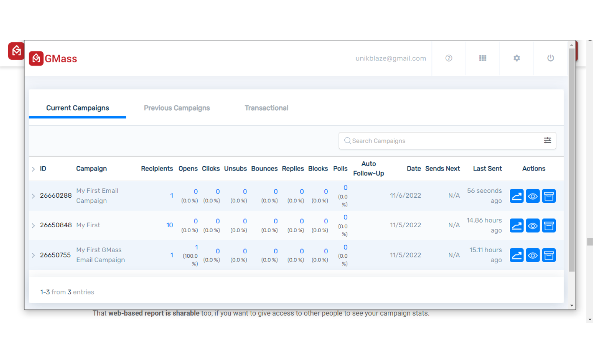593x364 pixels.
Task: Open report chart icon for campaign 26650848
Action: (516, 225)
